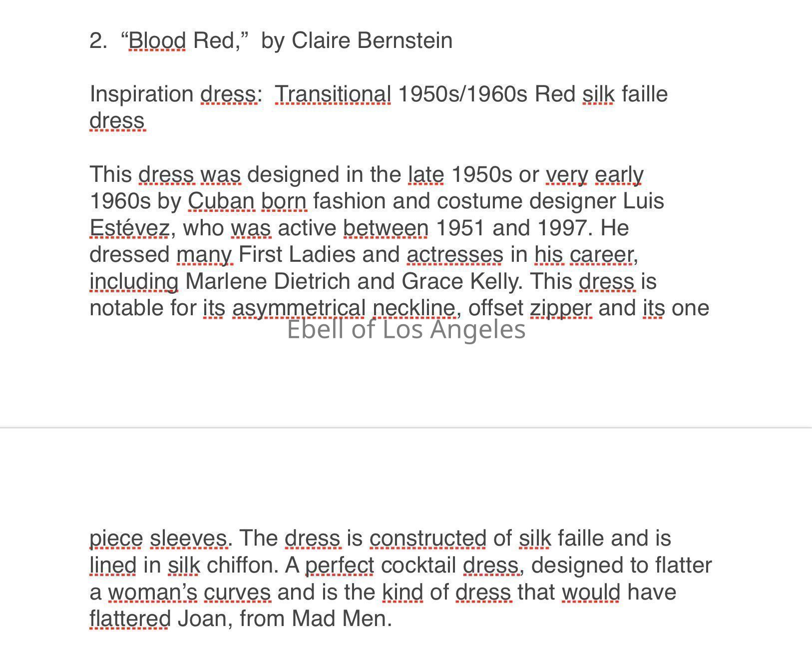Click the misspelled word "Blood" in the title
This screenshot has height=650, width=812.
(157, 40)
